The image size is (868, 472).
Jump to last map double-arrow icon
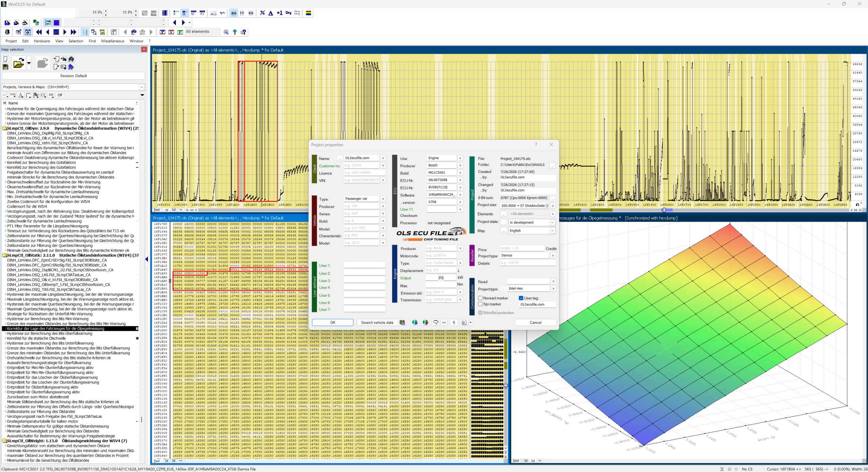point(73,32)
